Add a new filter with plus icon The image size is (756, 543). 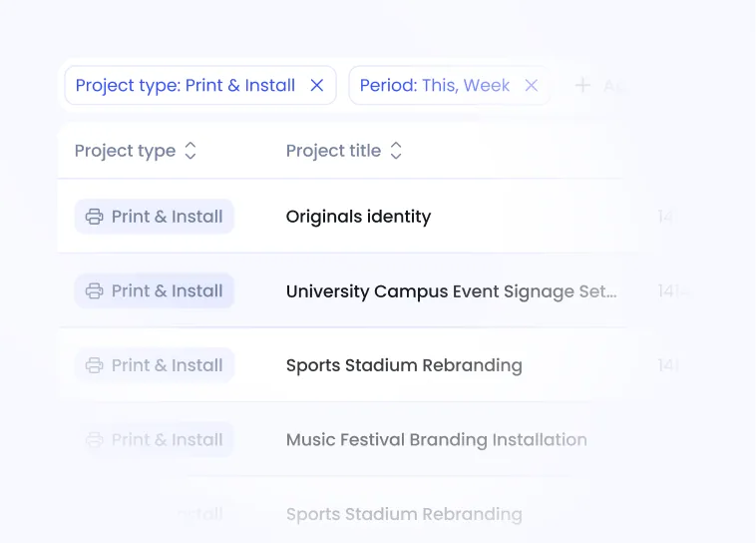pyautogui.click(x=582, y=86)
